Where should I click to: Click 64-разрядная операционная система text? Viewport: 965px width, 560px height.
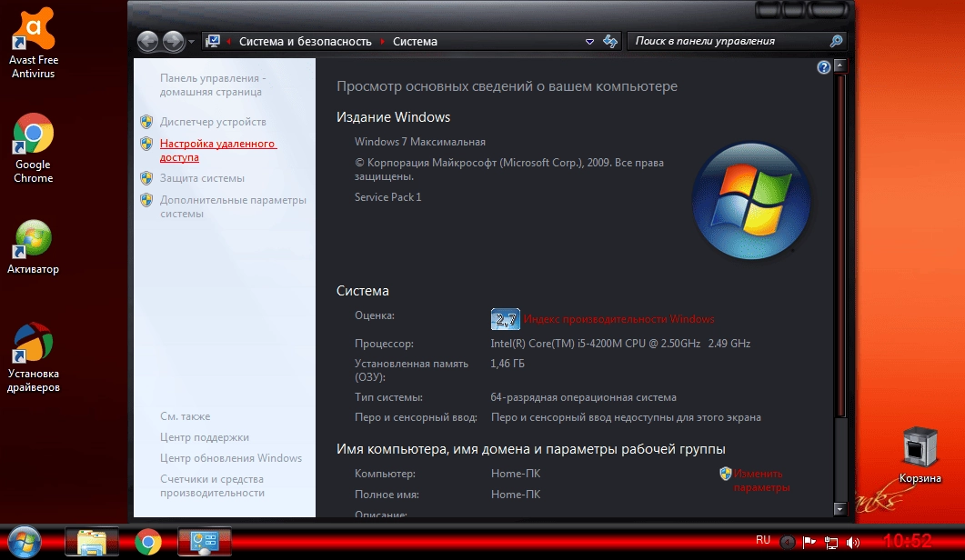click(x=583, y=397)
